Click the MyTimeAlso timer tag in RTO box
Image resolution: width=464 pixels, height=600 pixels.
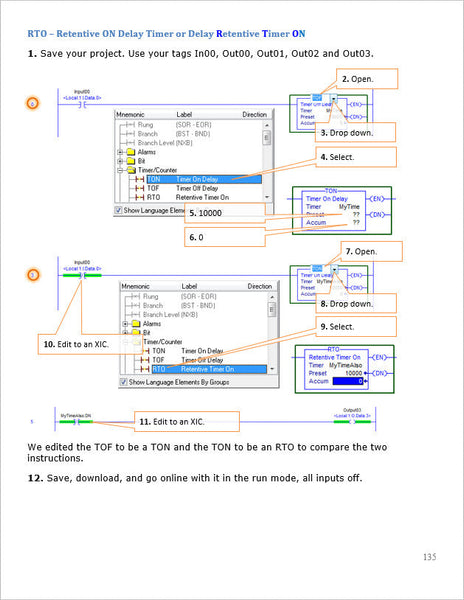345,365
